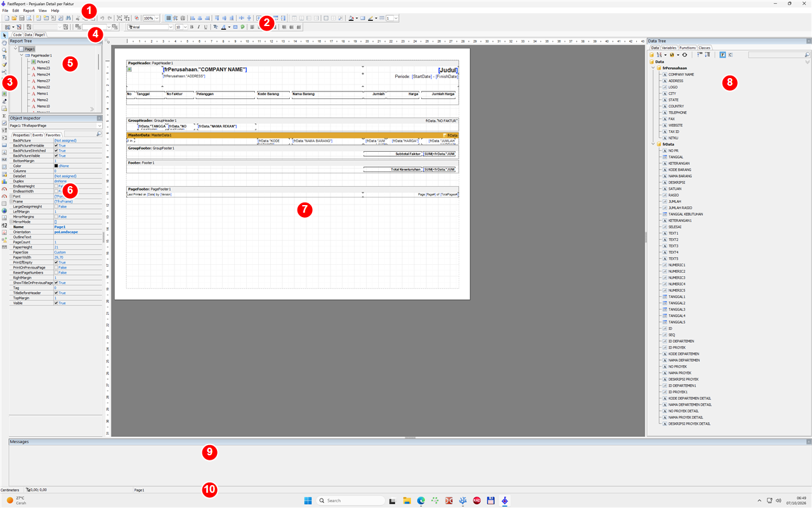Image resolution: width=812 pixels, height=508 pixels.
Task: Select the Hand tool in left toolbar
Action: pos(4,43)
